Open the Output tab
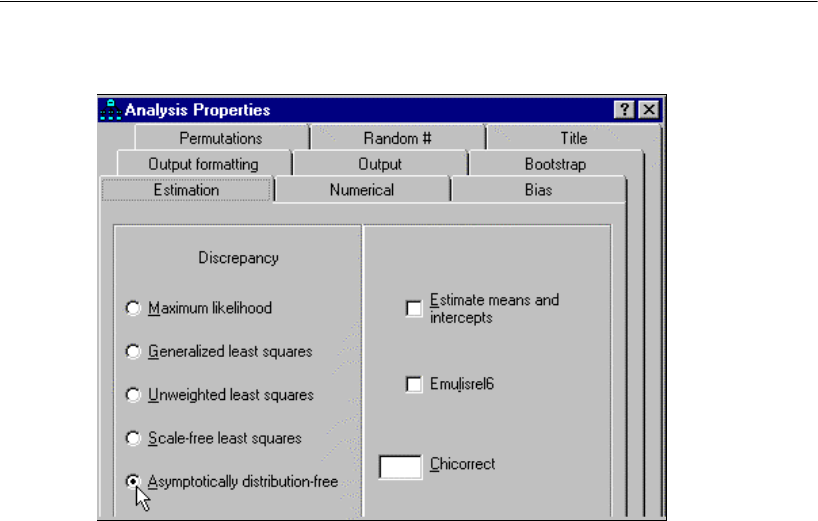The height and width of the screenshot is (521, 818). click(x=380, y=164)
